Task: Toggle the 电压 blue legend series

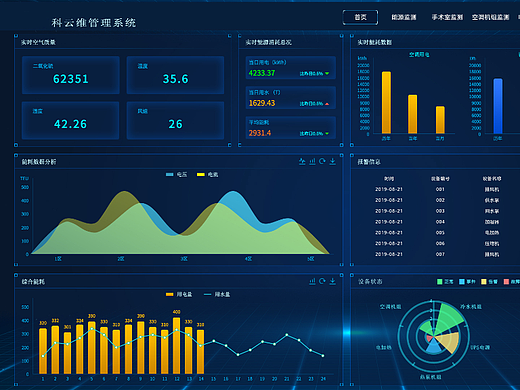Action: click(177, 174)
